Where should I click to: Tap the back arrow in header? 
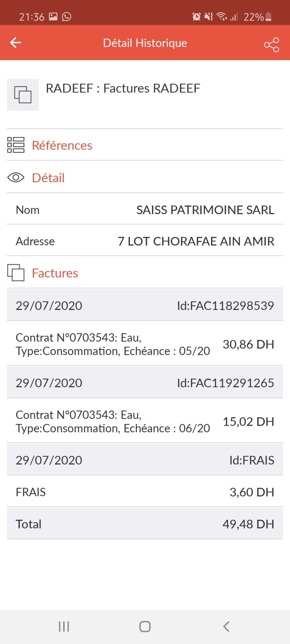click(x=15, y=43)
